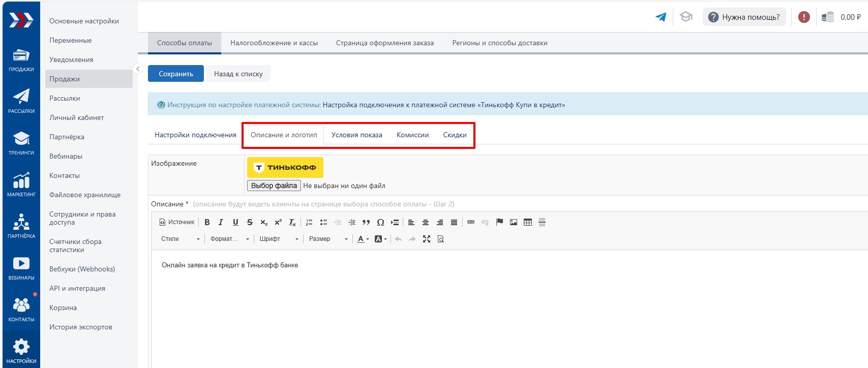The height and width of the screenshot is (368, 868).
Task: Click the balance coins icon
Action: click(828, 17)
